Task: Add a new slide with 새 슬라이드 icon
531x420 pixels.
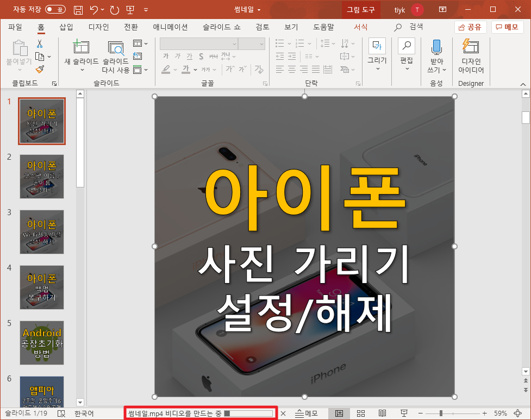Action: click(x=82, y=47)
